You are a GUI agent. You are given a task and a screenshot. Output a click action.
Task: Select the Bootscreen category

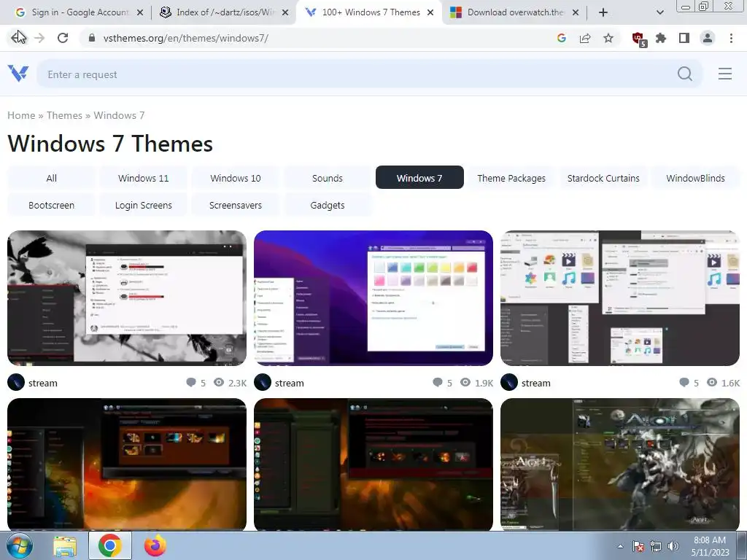[x=52, y=205]
